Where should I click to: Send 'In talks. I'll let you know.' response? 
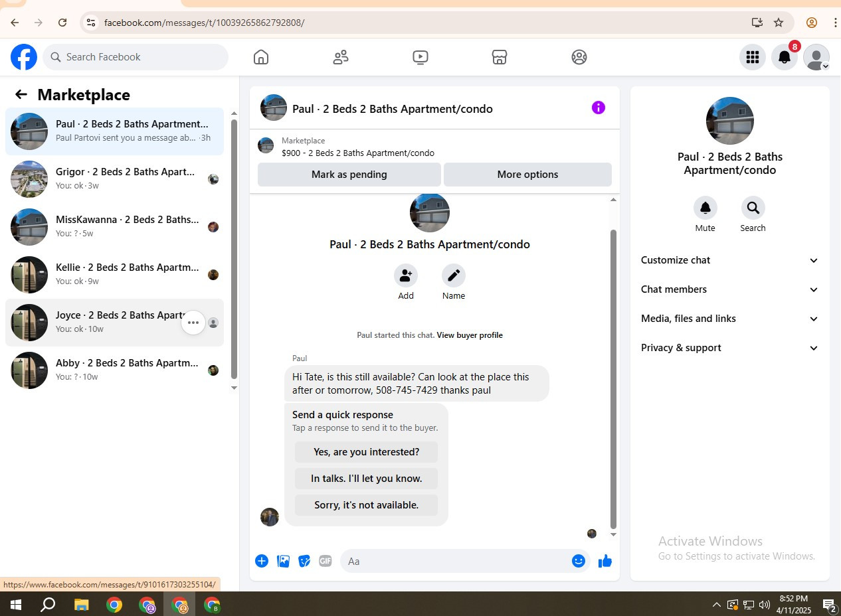pyautogui.click(x=366, y=479)
